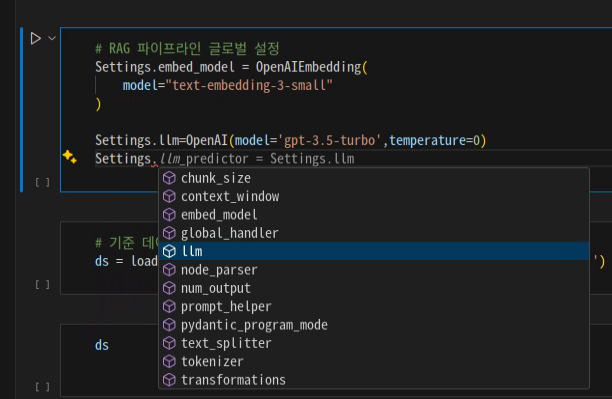Choose num_output suggestion
This screenshot has width=612, height=399.
tap(374, 288)
